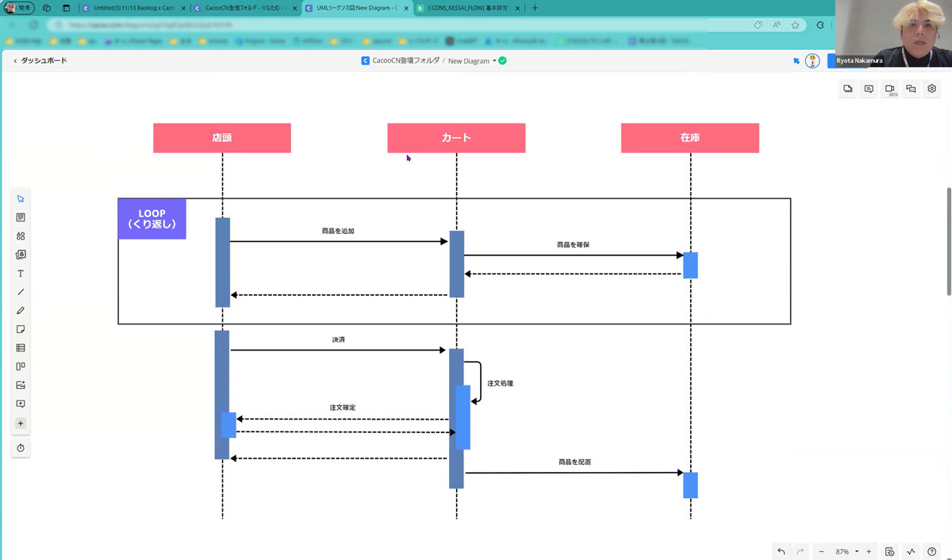Insert a table with the Table tool
Image resolution: width=952 pixels, height=560 pixels.
[21, 347]
